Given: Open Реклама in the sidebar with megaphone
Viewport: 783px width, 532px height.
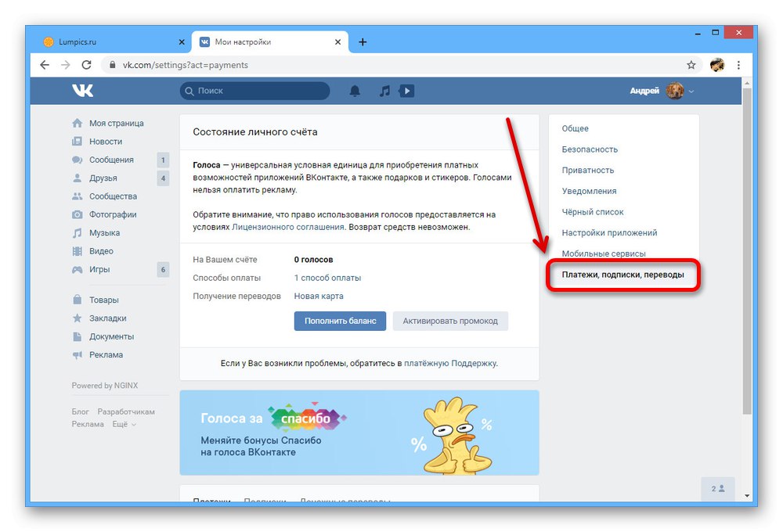Looking at the screenshot, I should click(106, 355).
